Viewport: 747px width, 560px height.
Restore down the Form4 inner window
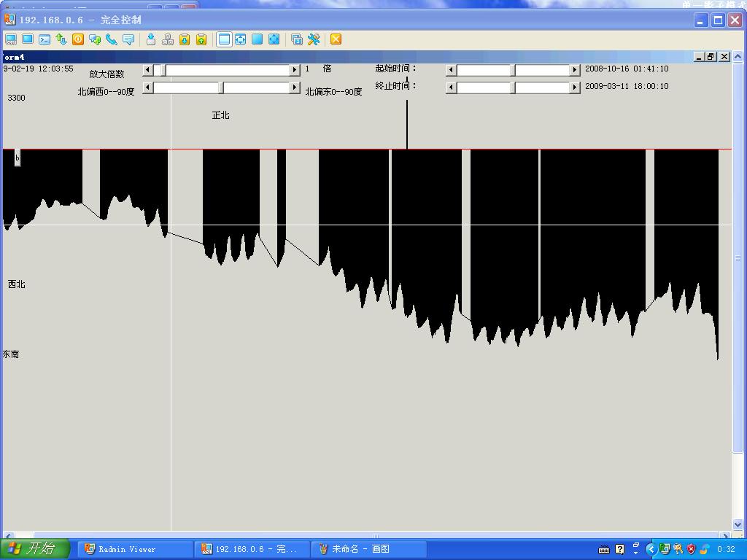click(x=711, y=57)
